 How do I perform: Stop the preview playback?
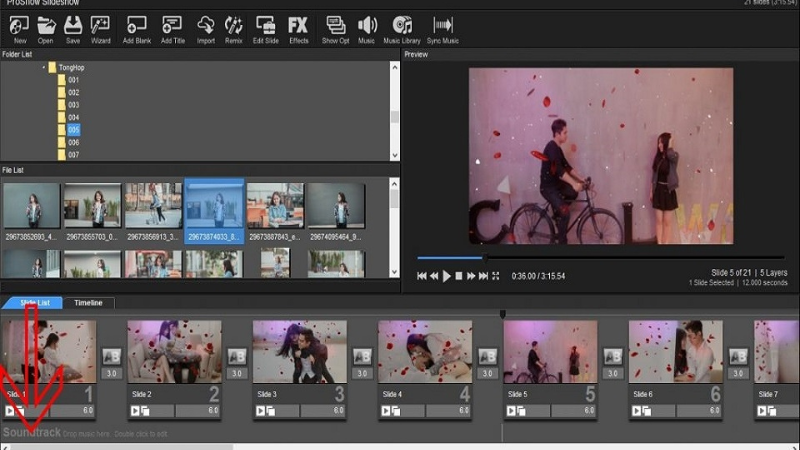click(x=459, y=275)
